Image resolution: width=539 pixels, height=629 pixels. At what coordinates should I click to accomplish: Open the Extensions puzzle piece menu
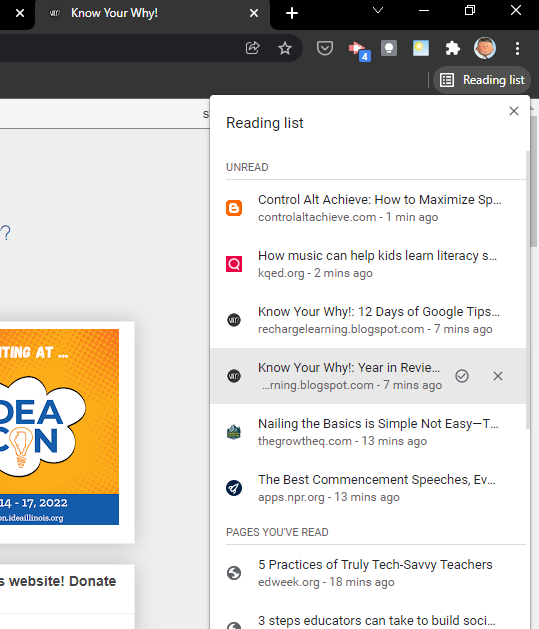click(453, 48)
